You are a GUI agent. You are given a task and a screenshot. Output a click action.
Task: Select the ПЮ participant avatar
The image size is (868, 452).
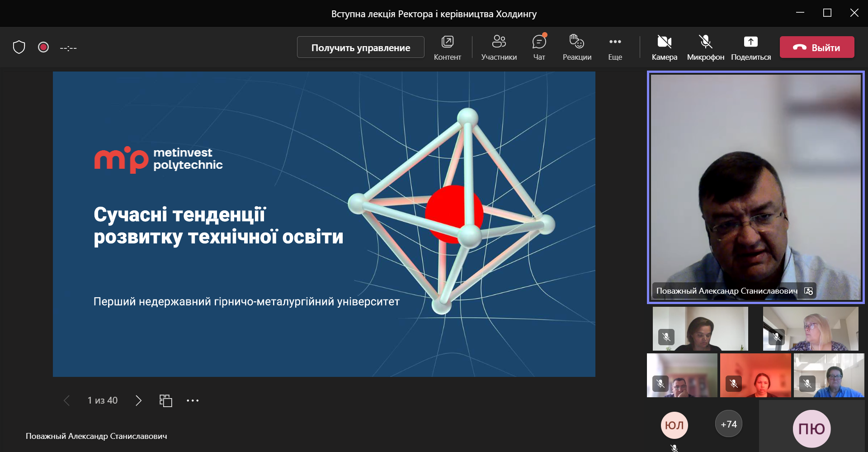[811, 428]
